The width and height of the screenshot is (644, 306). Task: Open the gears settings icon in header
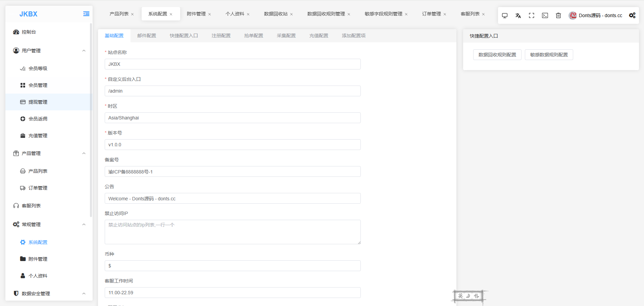click(x=632, y=15)
